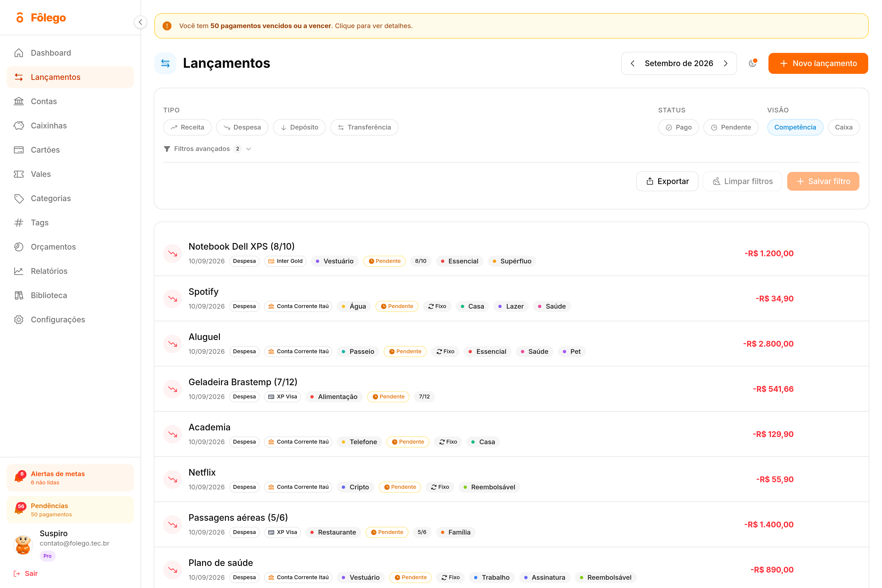
Task: Go to Categorias
Action: click(x=70, y=198)
